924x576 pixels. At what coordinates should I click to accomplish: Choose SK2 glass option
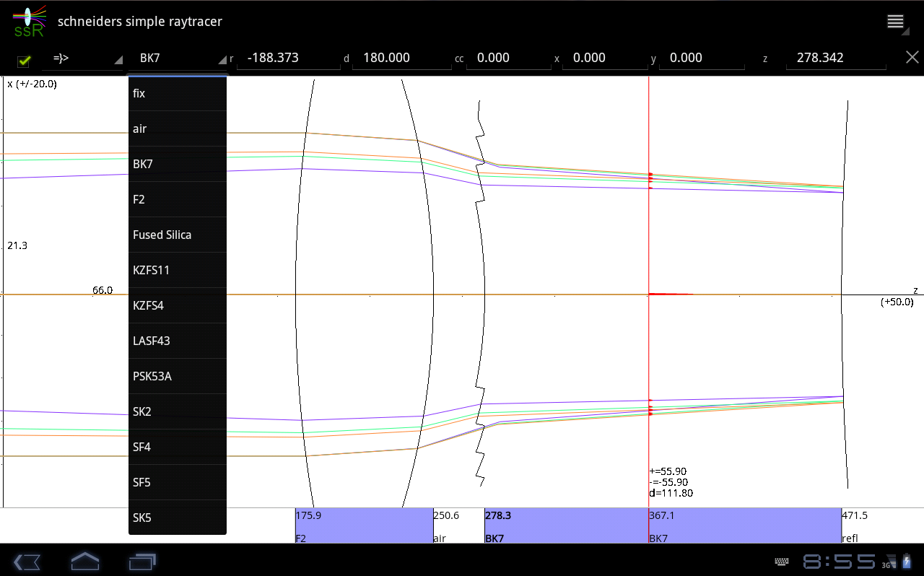pos(178,412)
